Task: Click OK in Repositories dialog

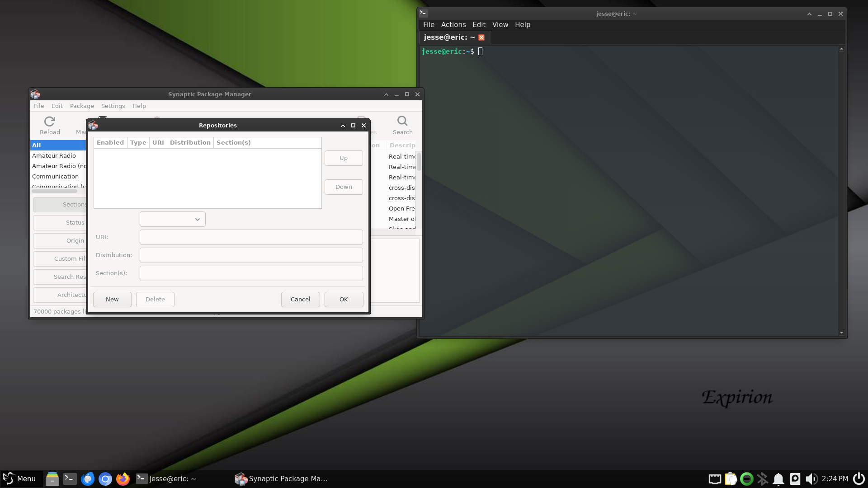Action: click(344, 299)
